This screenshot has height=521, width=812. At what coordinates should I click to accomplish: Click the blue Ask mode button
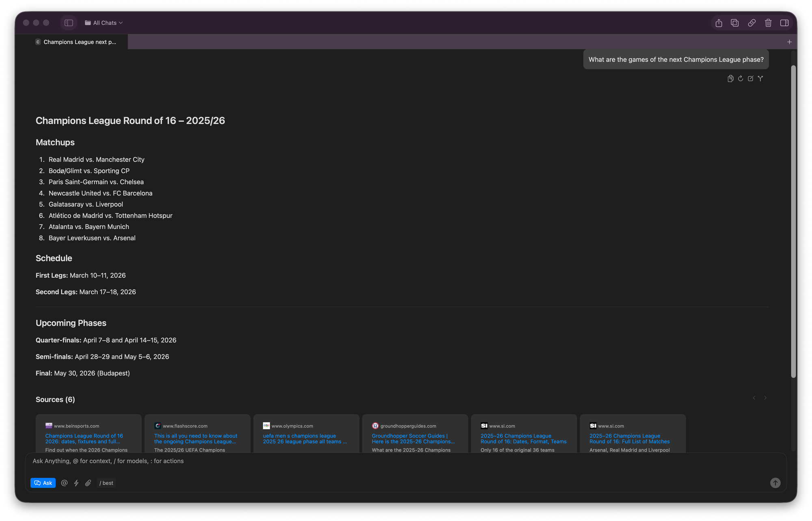tap(43, 483)
